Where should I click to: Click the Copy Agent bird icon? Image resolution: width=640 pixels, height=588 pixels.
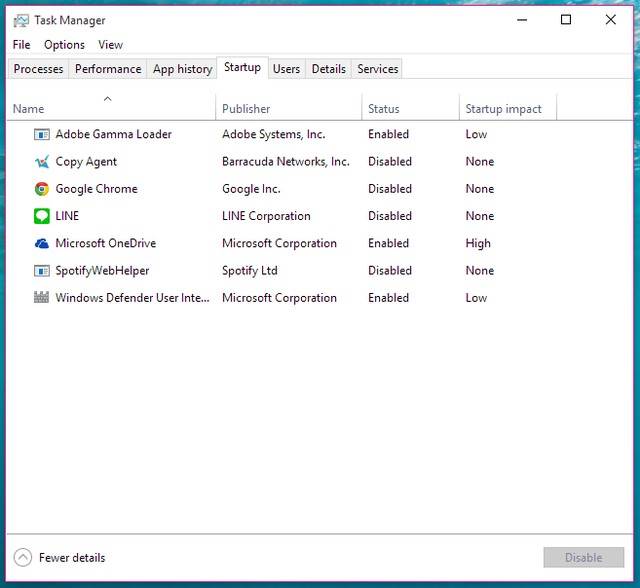tap(42, 162)
